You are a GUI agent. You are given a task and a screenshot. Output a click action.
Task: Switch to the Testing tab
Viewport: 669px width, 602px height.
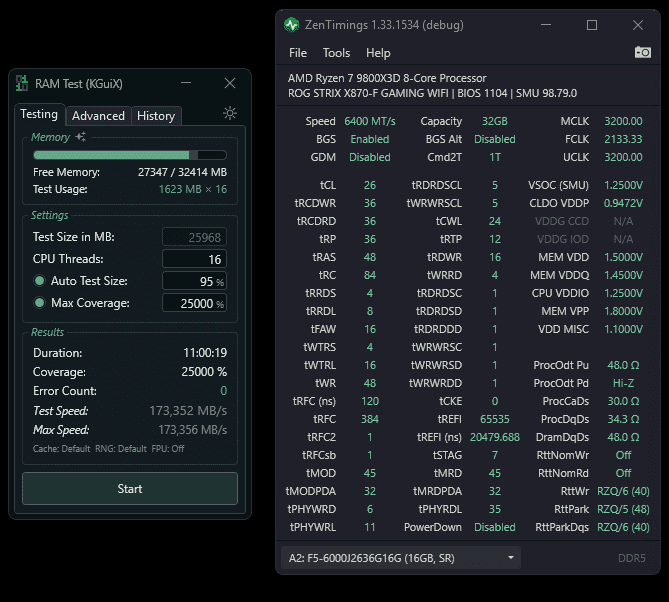tap(39, 114)
